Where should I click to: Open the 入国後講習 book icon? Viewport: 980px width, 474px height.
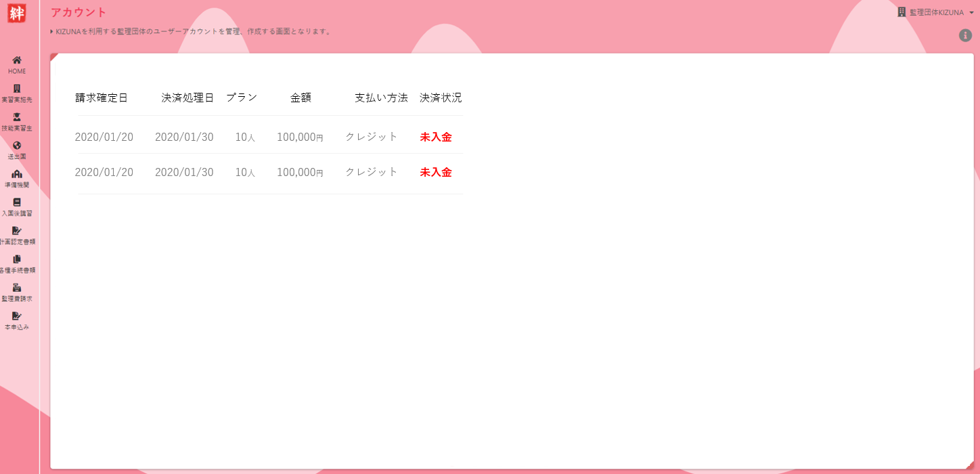tap(17, 202)
